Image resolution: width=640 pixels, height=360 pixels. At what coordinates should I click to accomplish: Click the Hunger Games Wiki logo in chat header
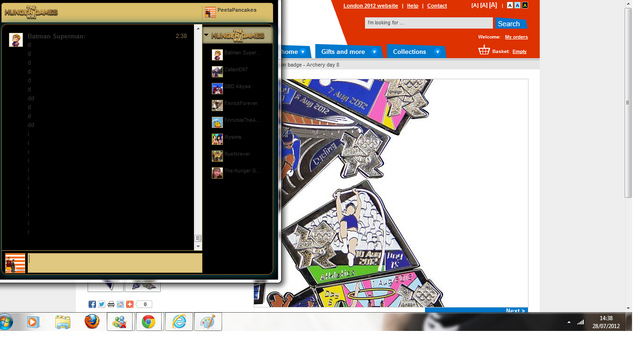point(31,12)
